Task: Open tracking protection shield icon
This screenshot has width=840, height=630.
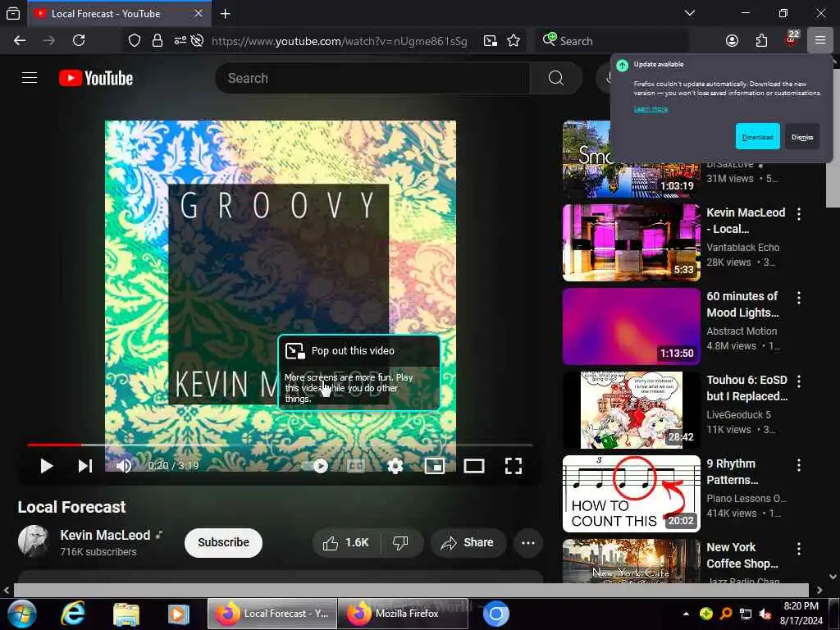Action: (135, 41)
